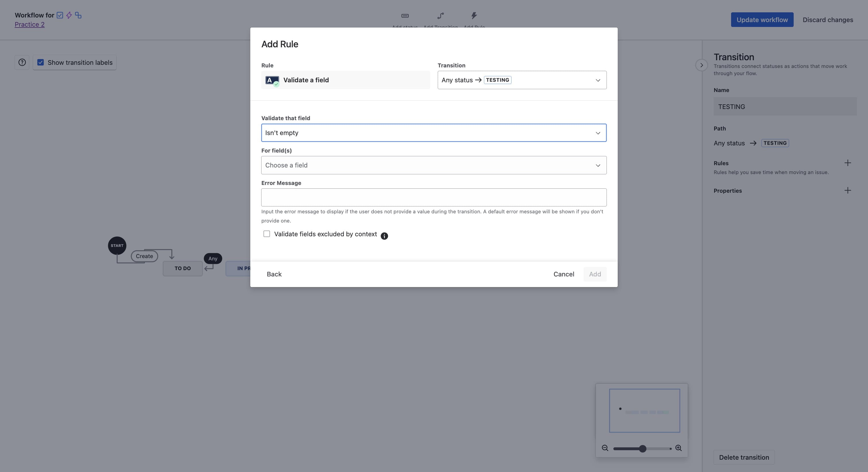Select the TO DO status node
868x472 pixels.
pos(183,269)
